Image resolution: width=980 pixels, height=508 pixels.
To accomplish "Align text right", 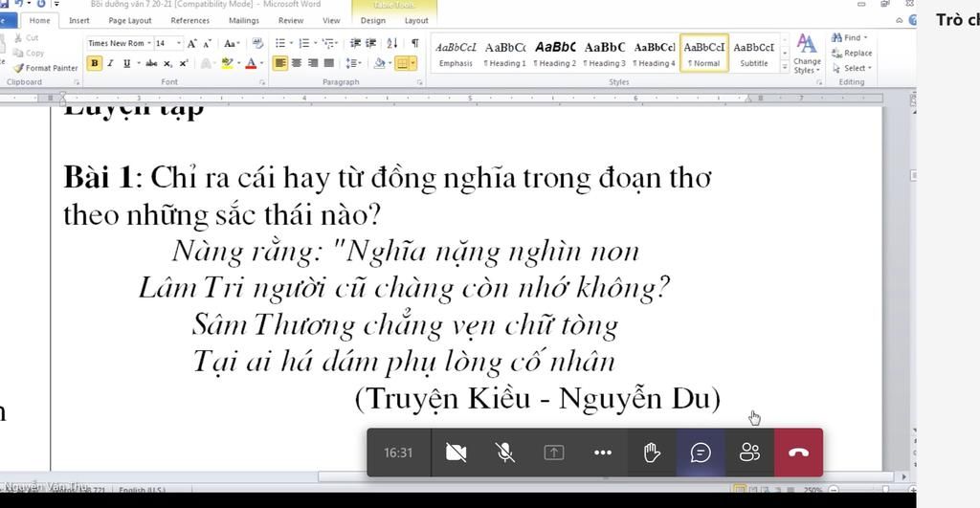I will coord(313,63).
